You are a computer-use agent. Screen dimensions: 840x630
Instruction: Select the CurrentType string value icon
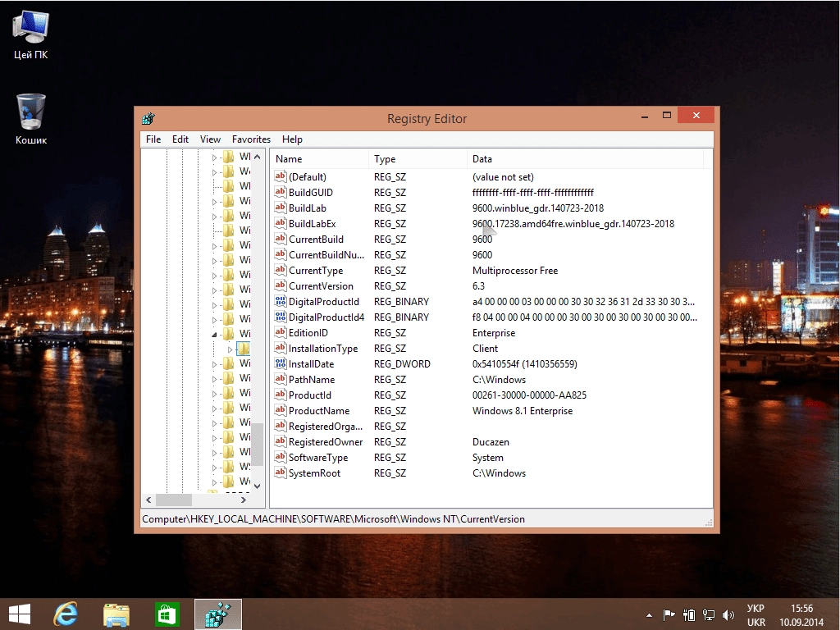click(x=281, y=269)
